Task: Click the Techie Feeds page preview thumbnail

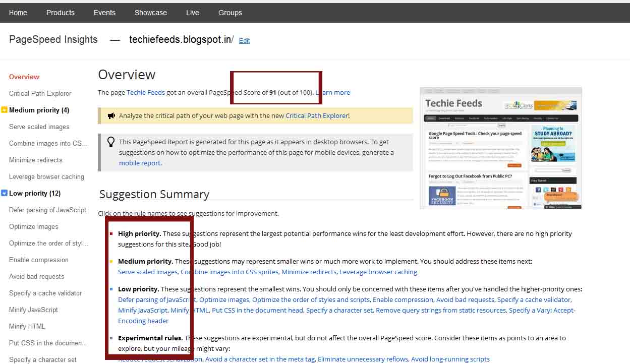Action: coord(501,148)
